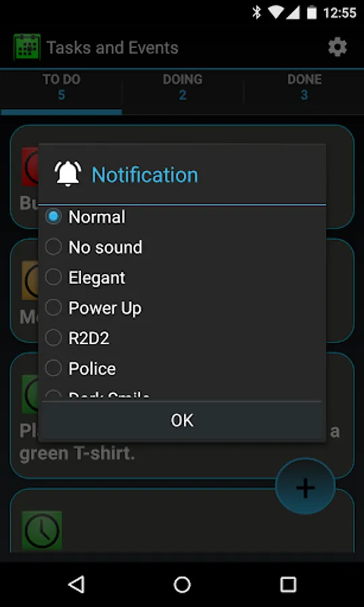364x607 pixels.
Task: Tap the Android home circle button
Action: tap(182, 585)
